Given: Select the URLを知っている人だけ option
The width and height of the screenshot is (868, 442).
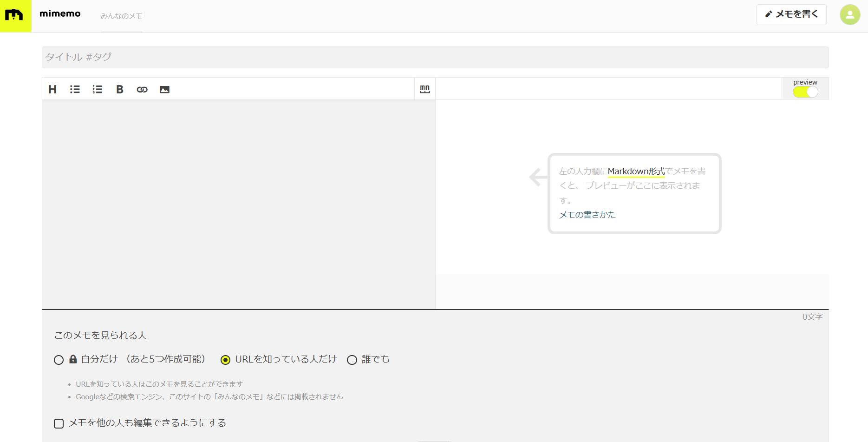Looking at the screenshot, I should coord(226,360).
